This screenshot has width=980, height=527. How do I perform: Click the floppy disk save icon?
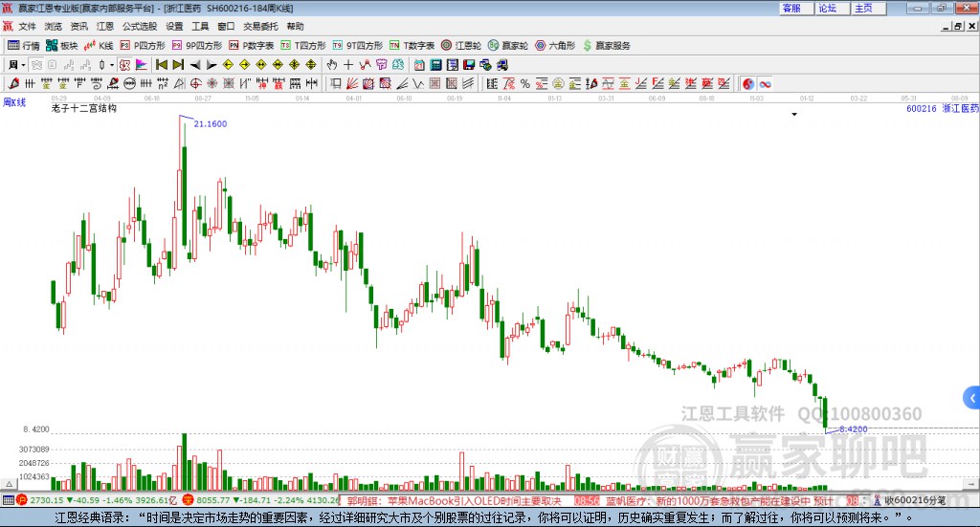coord(469,65)
